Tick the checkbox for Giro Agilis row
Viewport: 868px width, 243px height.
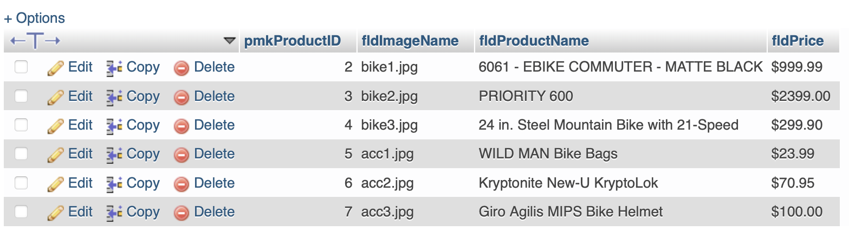coord(21,212)
